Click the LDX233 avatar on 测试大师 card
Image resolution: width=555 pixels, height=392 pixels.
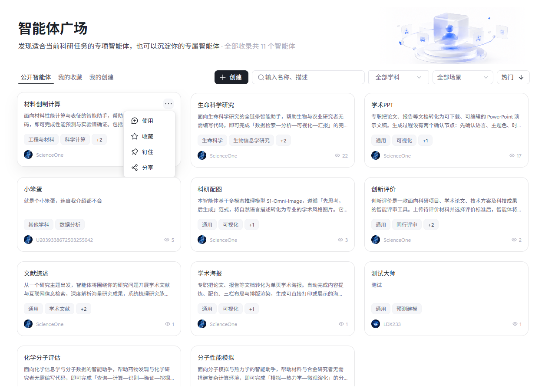(376, 324)
